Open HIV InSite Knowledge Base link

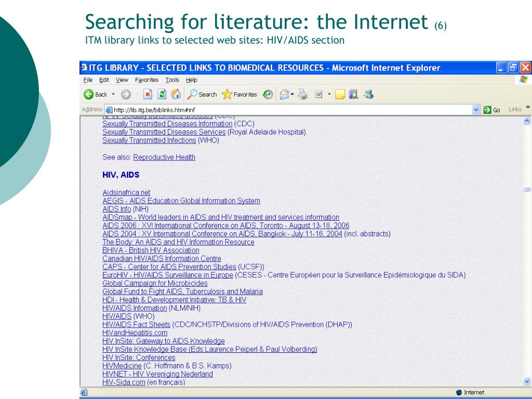[210, 349]
